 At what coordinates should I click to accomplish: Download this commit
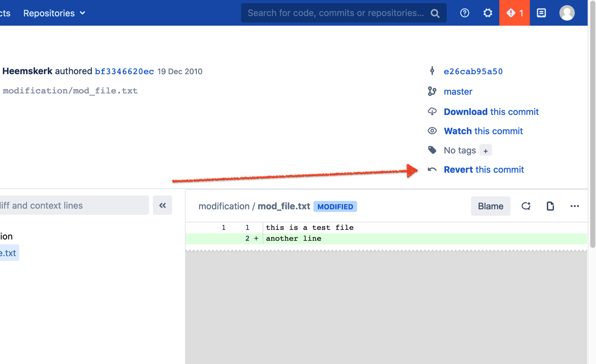click(x=491, y=112)
